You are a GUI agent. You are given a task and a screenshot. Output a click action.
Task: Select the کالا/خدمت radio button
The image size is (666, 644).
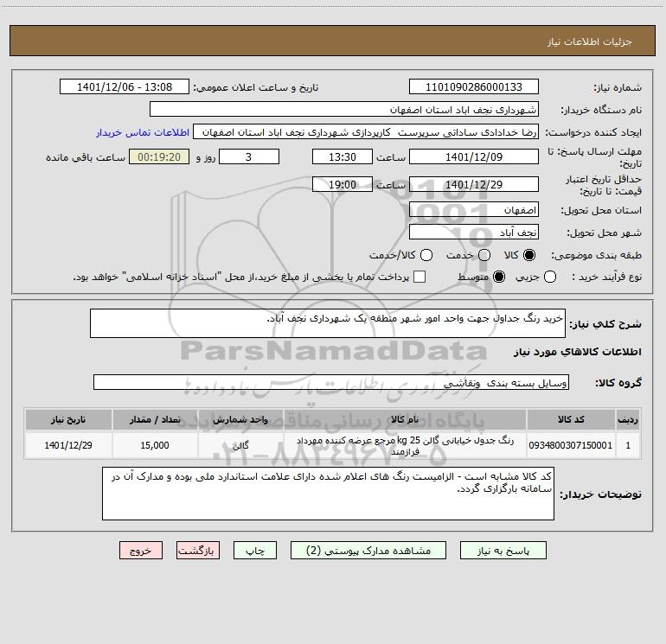click(x=426, y=255)
